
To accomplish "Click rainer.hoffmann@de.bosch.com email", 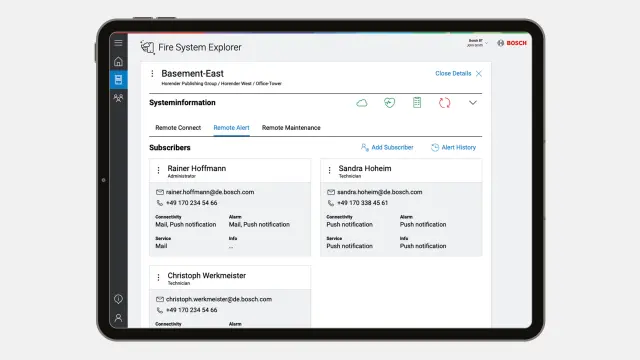I will pyautogui.click(x=210, y=192).
